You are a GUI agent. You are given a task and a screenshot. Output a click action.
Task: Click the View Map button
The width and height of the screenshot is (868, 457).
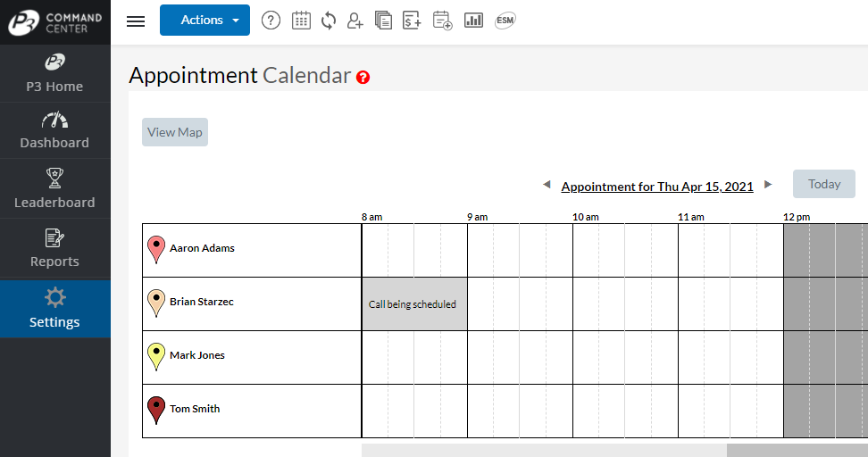[175, 132]
